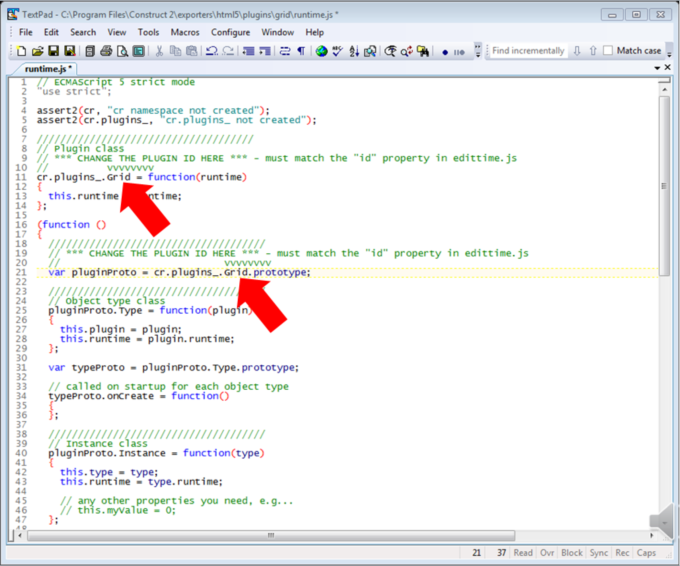This screenshot has height=566, width=680.
Task: Run spell check ABC icon
Action: pos(337,51)
